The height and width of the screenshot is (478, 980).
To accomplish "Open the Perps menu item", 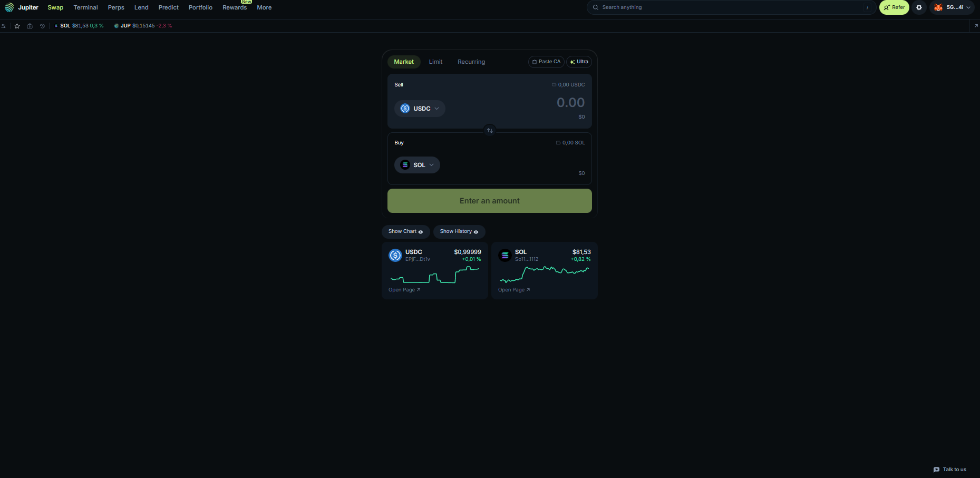I will click(x=116, y=7).
